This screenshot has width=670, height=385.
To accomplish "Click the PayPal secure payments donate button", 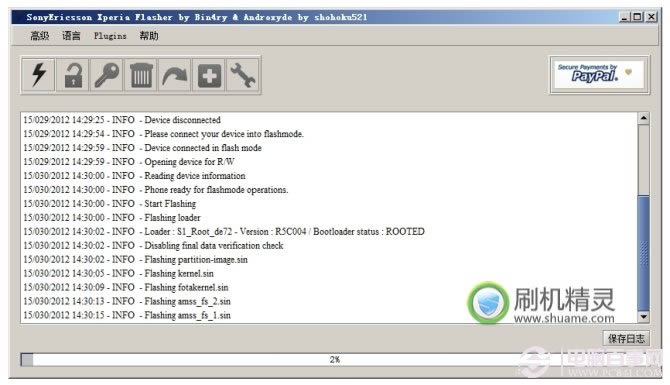I will coord(599,74).
